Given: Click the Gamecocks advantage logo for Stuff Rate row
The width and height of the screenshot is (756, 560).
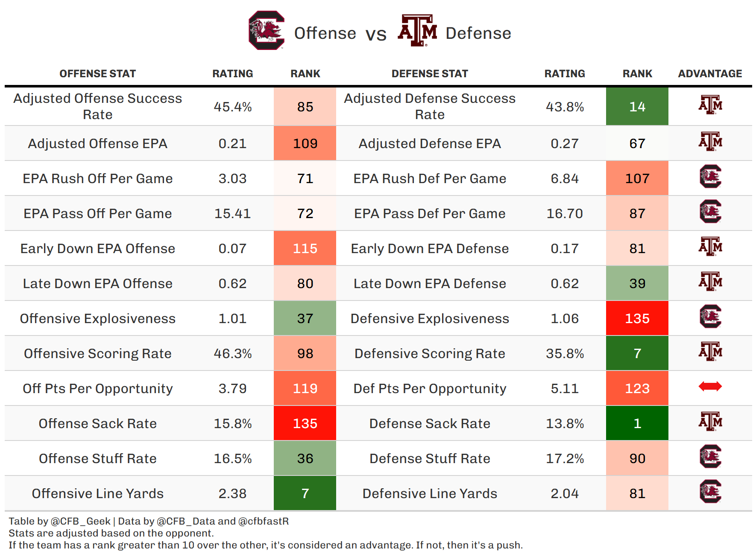Looking at the screenshot, I should (710, 457).
